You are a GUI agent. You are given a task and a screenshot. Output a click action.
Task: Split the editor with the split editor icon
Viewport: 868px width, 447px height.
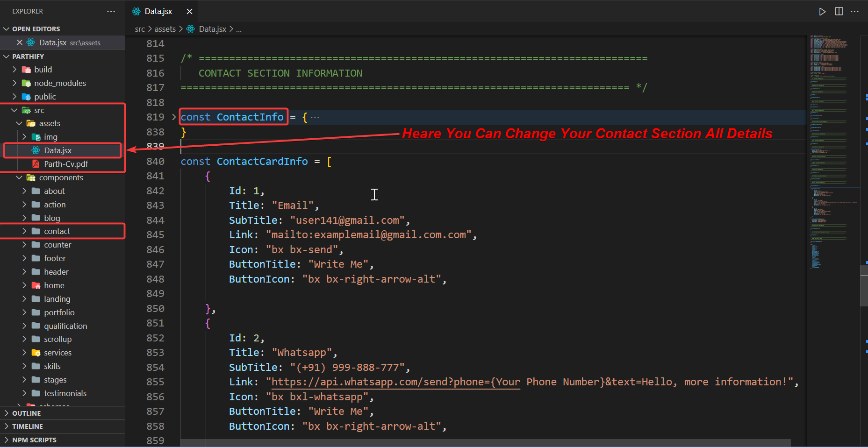pos(838,11)
